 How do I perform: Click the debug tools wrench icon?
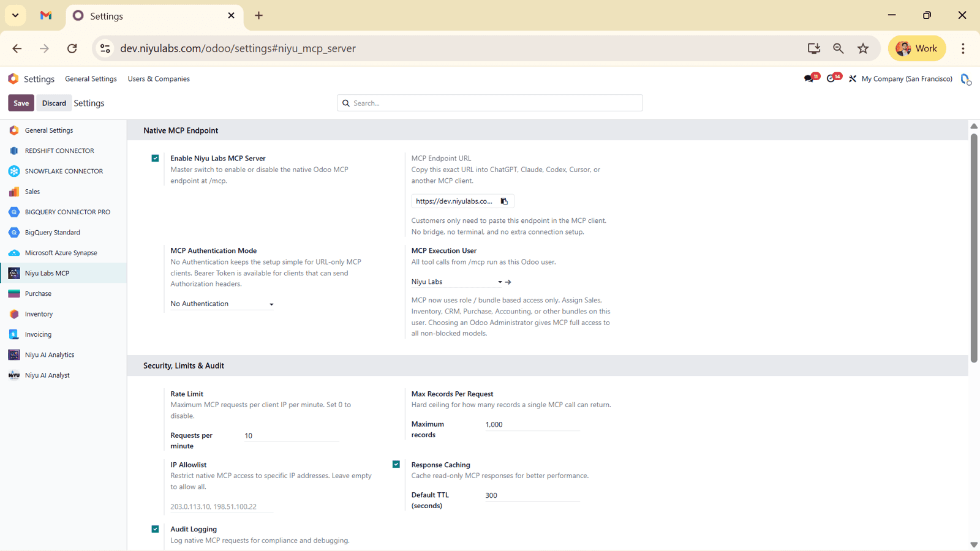pyautogui.click(x=853, y=79)
